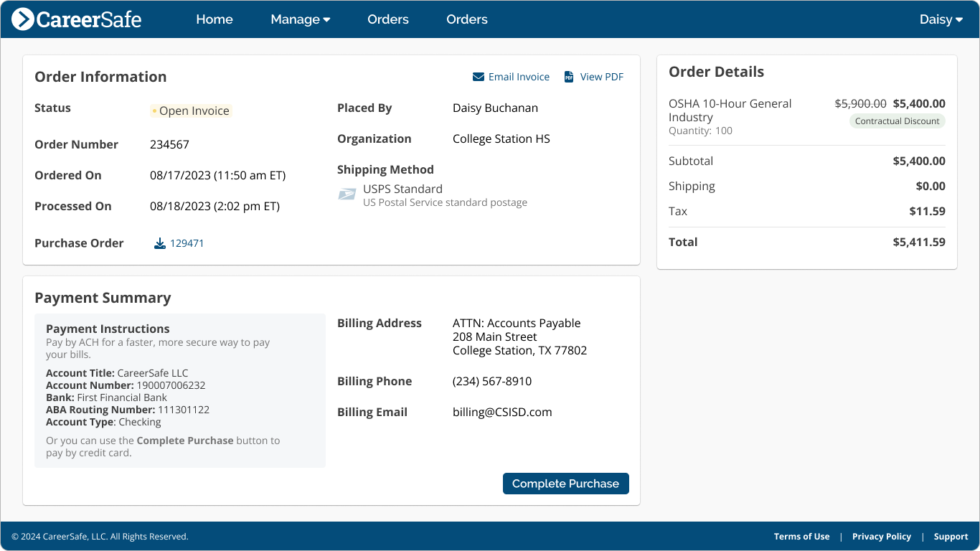
Task: Click the Support link in the footer
Action: point(951,536)
